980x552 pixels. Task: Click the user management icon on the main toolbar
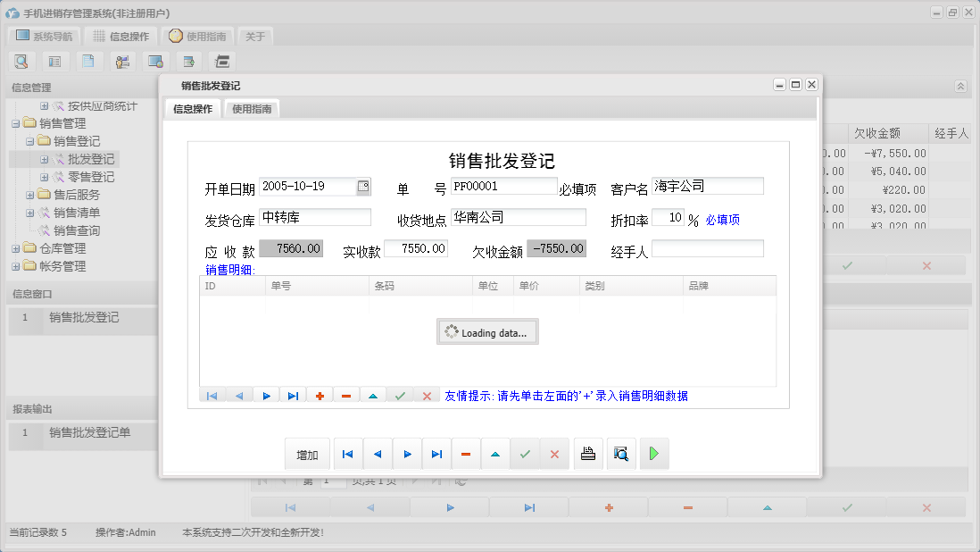[122, 61]
